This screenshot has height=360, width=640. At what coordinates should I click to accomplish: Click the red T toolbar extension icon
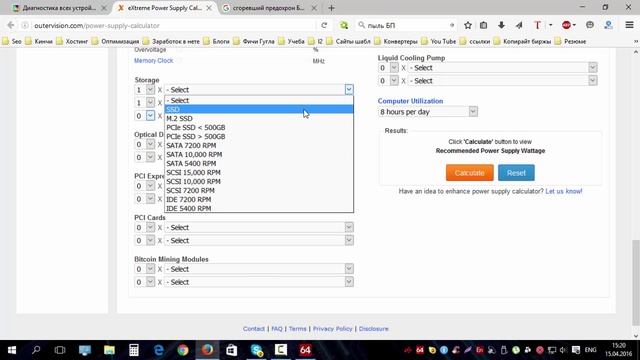pyautogui.click(x=537, y=25)
